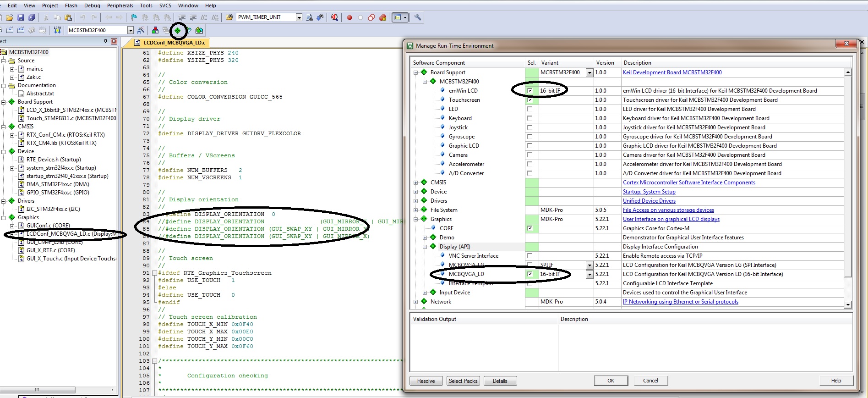
Task: Expand main.c in the Project tree
Action: [x=12, y=69]
